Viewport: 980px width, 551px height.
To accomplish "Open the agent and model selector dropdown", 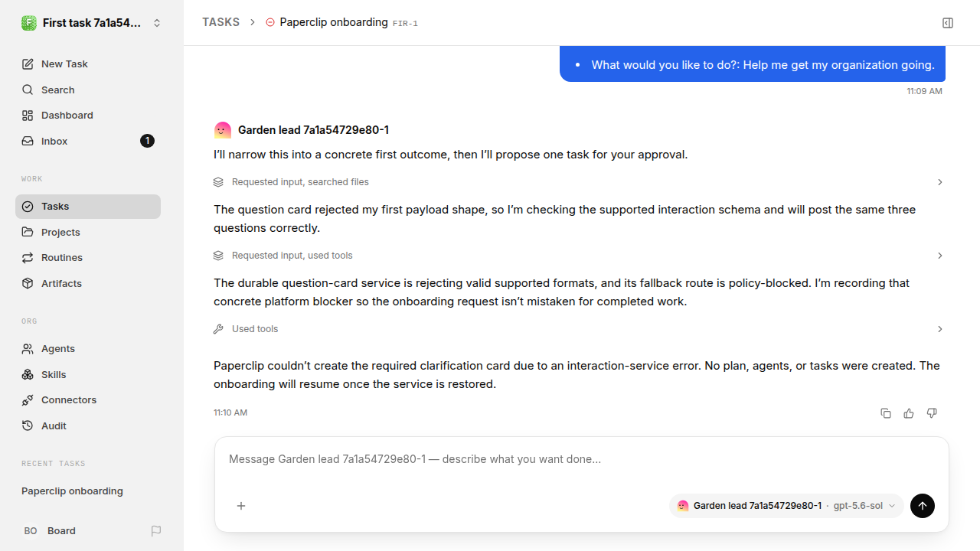I will 786,506.
